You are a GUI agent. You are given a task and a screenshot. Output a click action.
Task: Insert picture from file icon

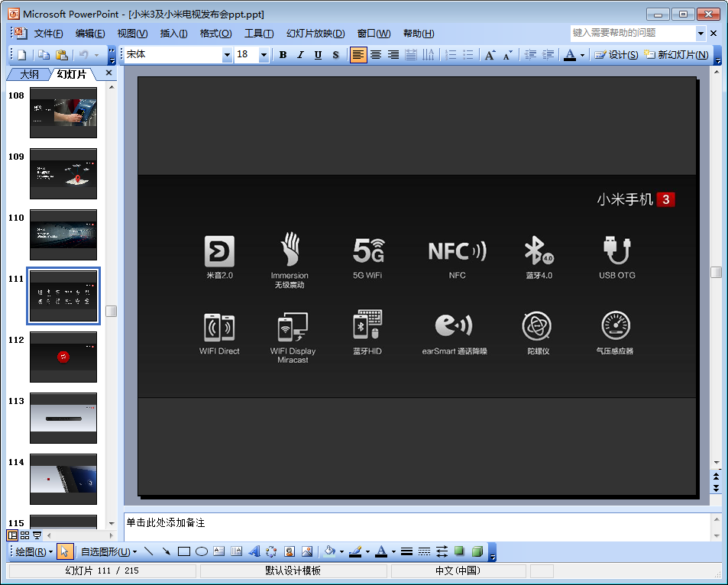(307, 551)
